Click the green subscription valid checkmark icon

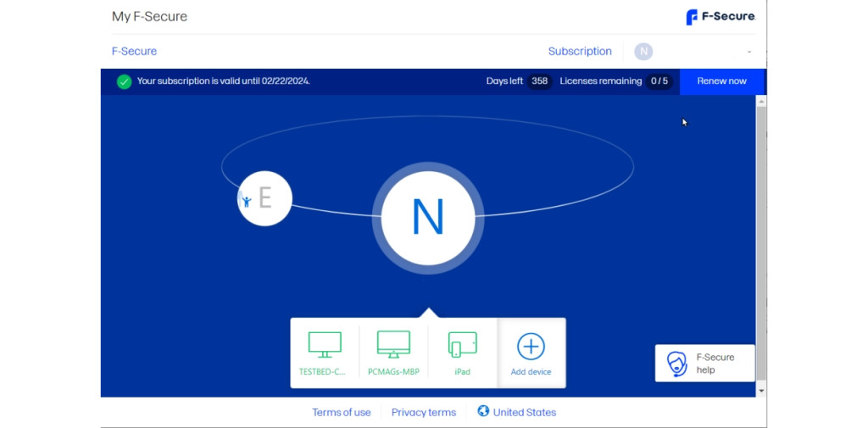click(125, 81)
